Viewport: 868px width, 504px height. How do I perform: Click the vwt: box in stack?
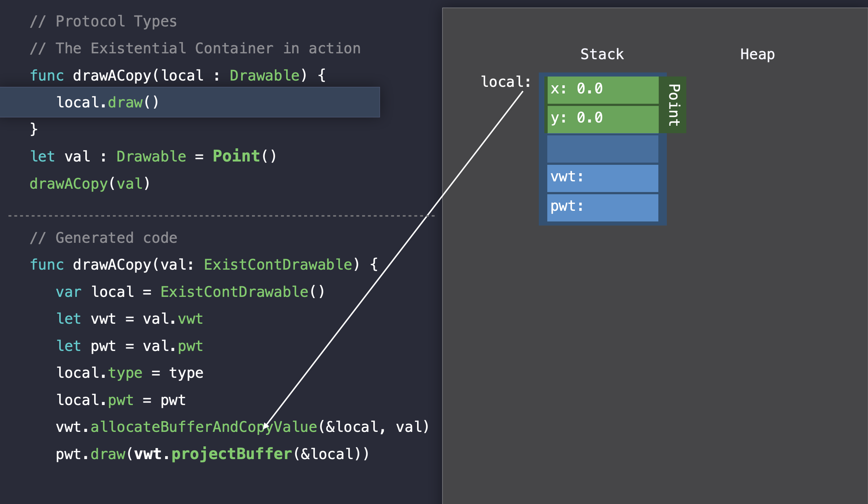602,178
